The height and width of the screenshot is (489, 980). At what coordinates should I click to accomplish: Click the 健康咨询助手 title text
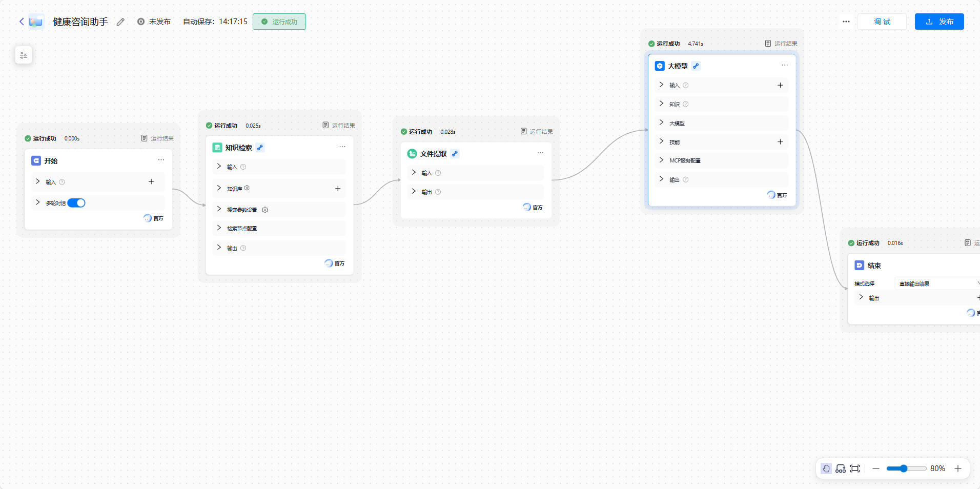click(x=80, y=22)
